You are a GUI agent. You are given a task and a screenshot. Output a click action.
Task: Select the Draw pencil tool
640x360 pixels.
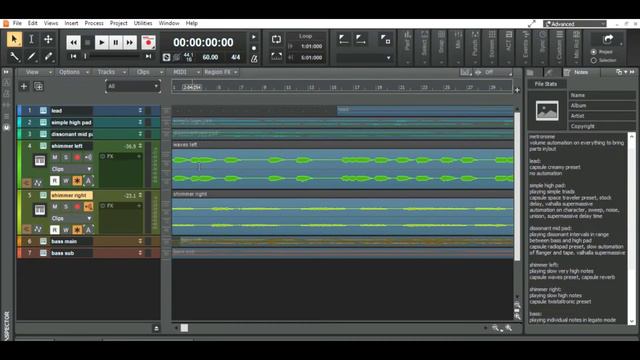tap(31, 56)
